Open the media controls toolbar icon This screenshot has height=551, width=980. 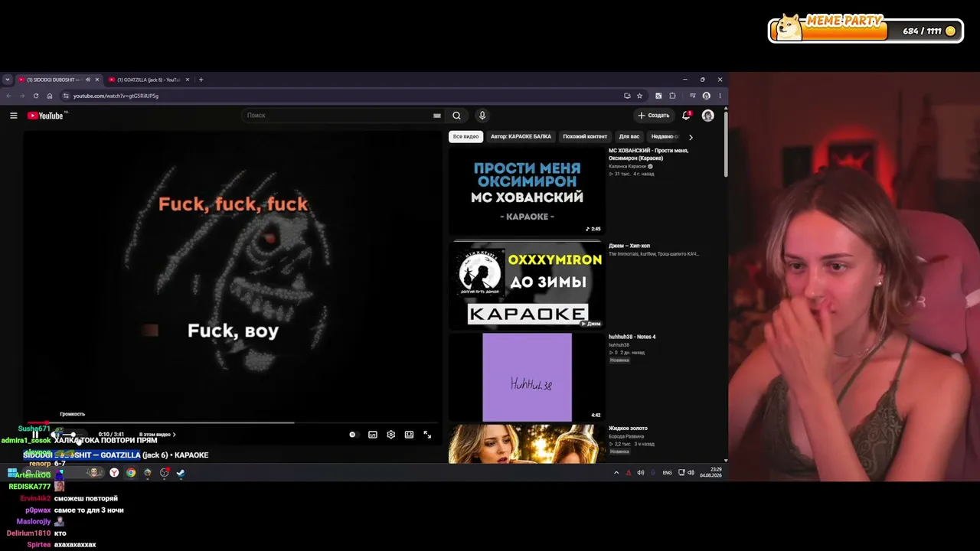pos(692,96)
